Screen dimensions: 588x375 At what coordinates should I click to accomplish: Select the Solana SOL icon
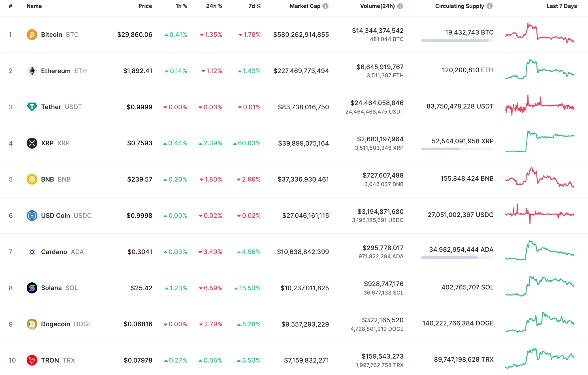click(32, 288)
